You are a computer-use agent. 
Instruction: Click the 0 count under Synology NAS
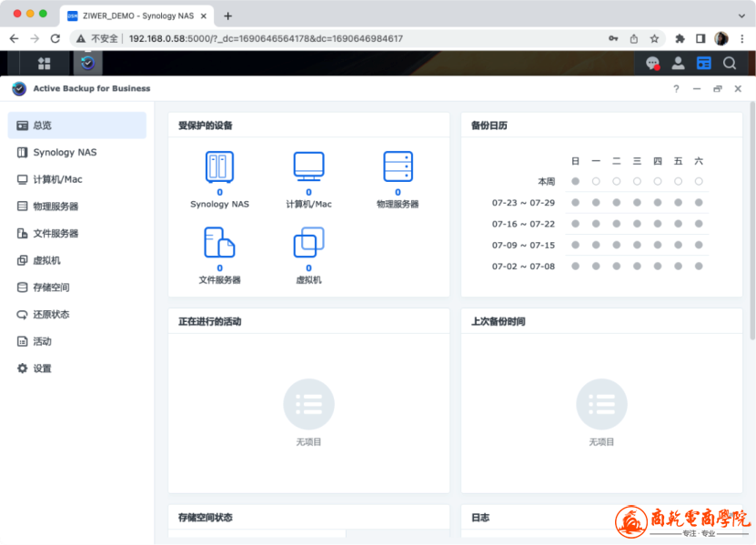(220, 192)
